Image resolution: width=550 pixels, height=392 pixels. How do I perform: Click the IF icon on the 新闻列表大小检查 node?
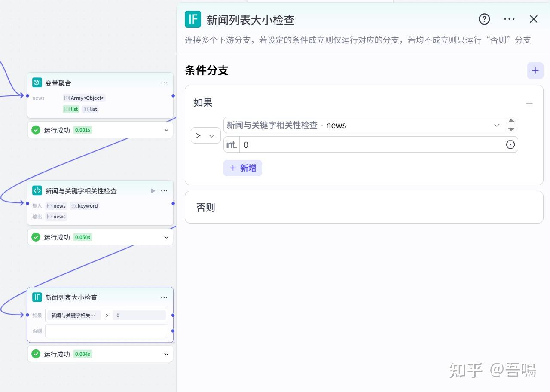click(x=37, y=297)
